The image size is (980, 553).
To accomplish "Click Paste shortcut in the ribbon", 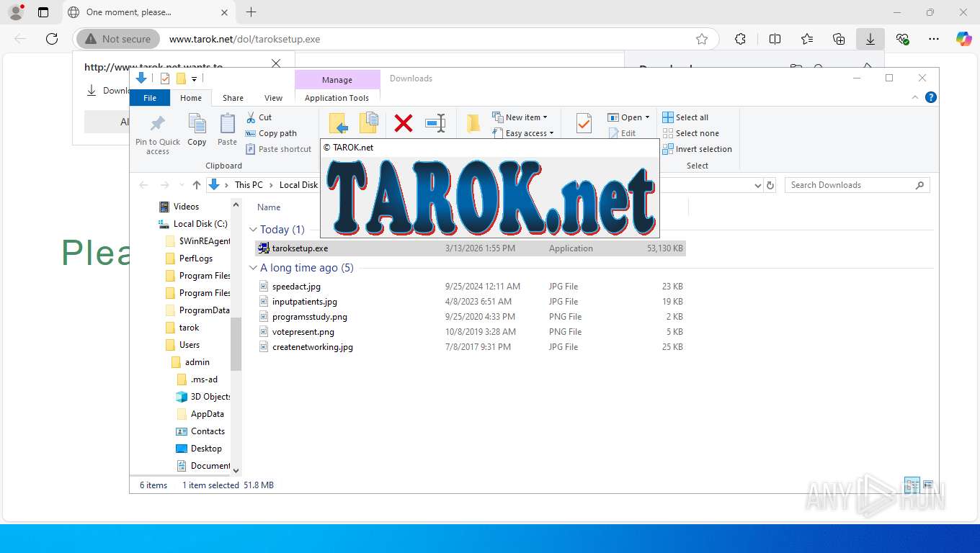I will point(279,149).
